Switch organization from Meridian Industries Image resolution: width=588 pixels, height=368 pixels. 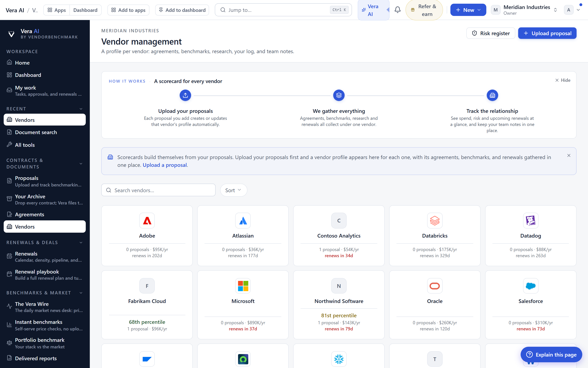524,10
